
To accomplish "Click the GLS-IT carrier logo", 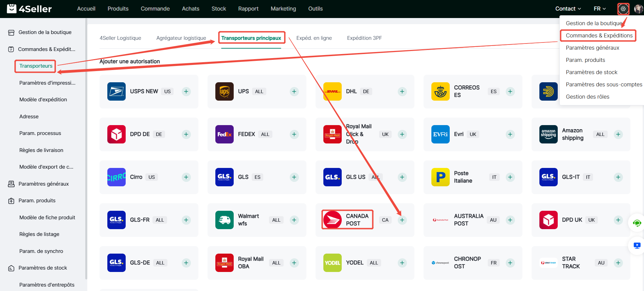I will (x=549, y=177).
